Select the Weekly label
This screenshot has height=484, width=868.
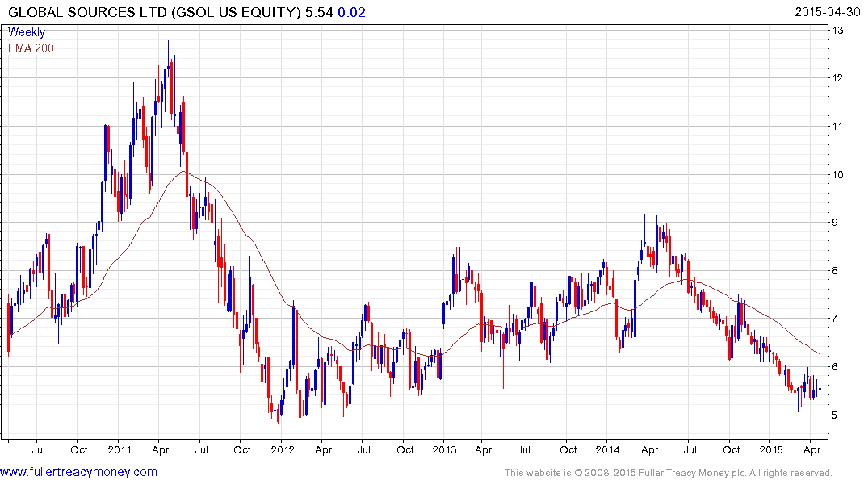point(27,32)
